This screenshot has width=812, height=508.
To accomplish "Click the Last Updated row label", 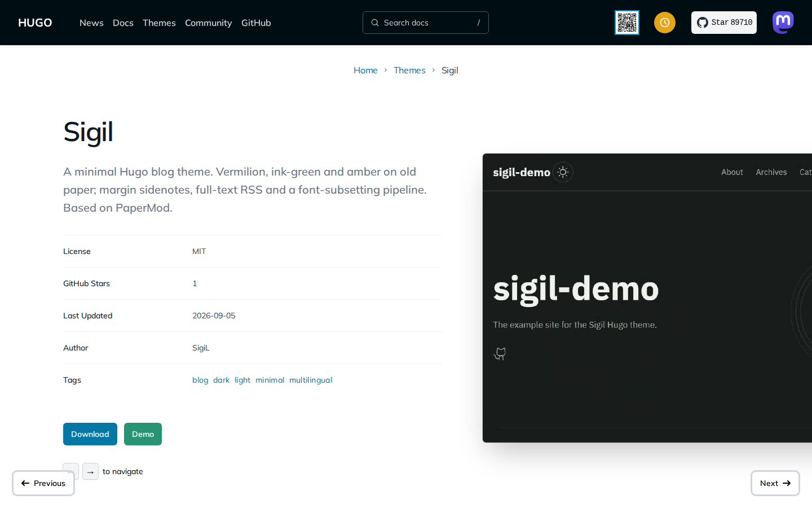I will pos(87,316).
